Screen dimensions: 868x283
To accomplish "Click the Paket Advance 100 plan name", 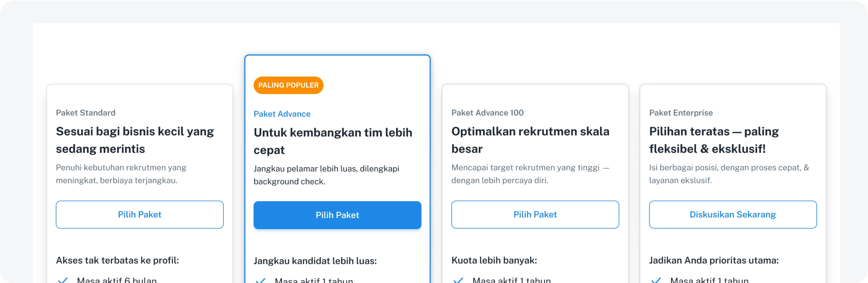I will coord(487,113).
